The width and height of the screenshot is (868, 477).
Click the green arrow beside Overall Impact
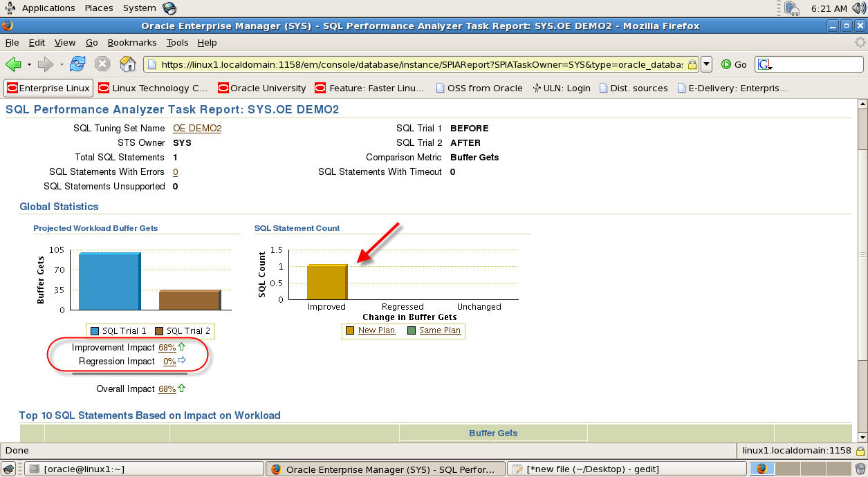[181, 389]
